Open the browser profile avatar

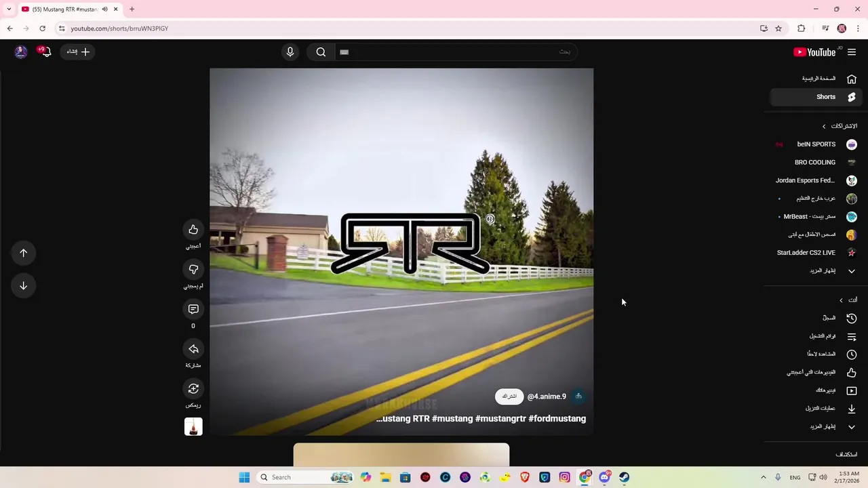point(842,28)
